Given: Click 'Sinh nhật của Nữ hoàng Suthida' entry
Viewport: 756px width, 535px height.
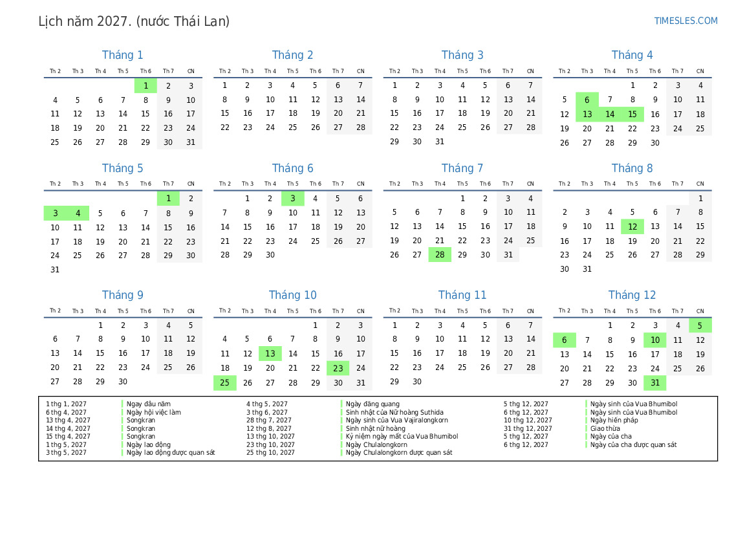Looking at the screenshot, I should coord(394,412).
